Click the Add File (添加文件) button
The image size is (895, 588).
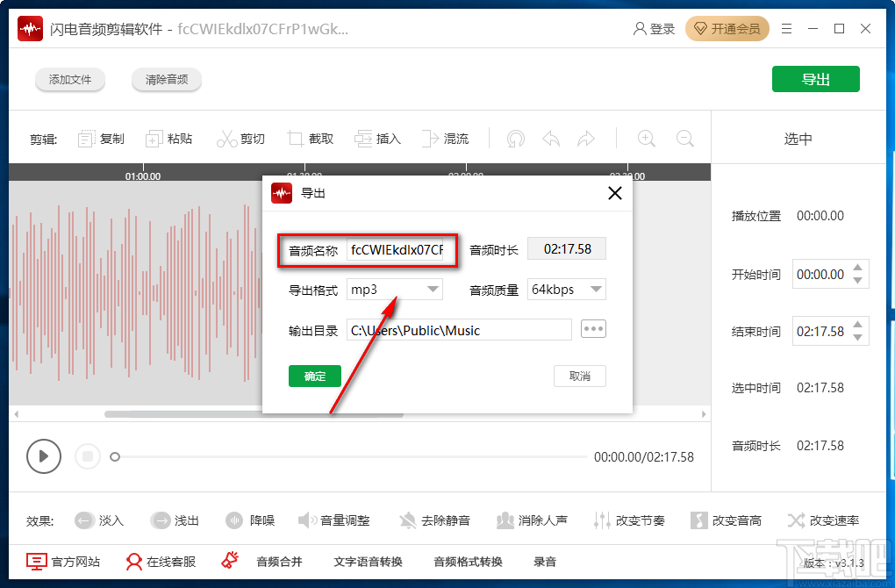pos(70,79)
